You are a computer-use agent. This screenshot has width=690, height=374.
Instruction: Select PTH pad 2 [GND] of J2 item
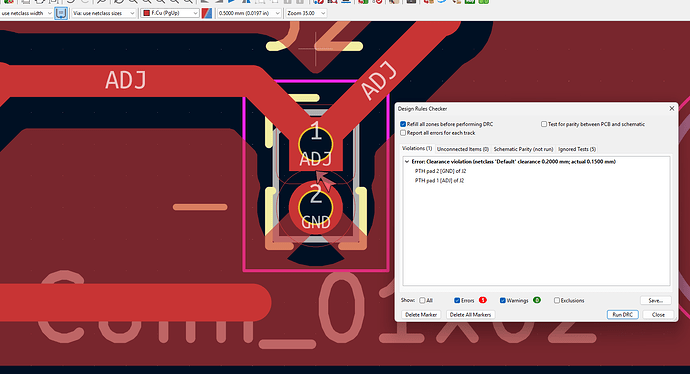pos(440,171)
